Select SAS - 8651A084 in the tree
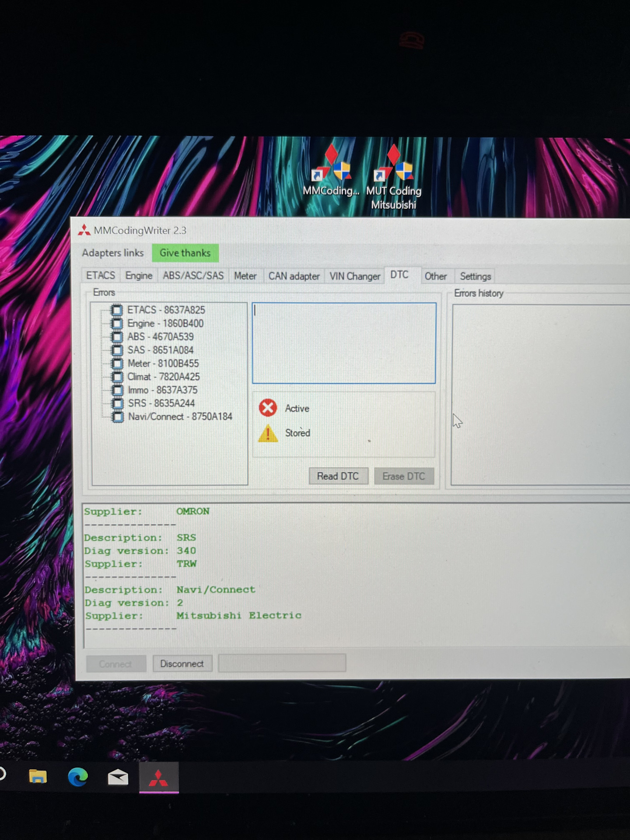Image resolution: width=630 pixels, height=840 pixels. point(161,350)
